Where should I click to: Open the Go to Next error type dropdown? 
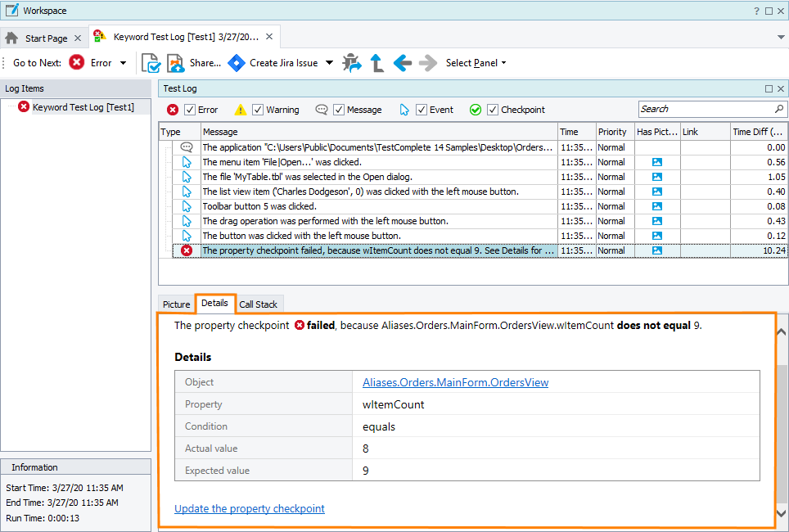[124, 63]
